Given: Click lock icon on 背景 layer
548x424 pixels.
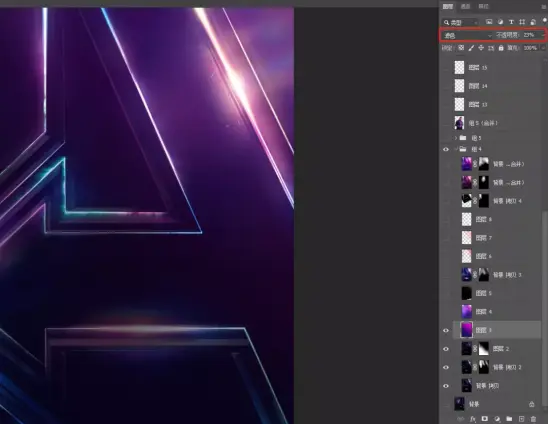Looking at the screenshot, I should 532,404.
